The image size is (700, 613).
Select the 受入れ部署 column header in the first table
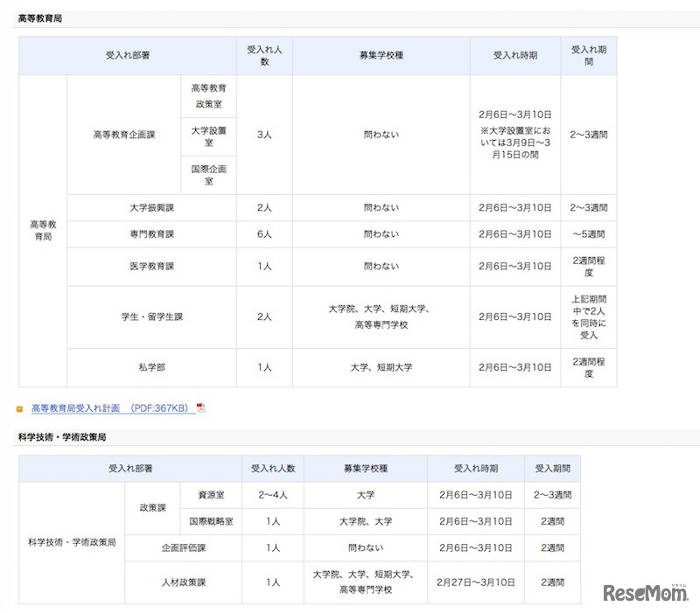[127, 55]
